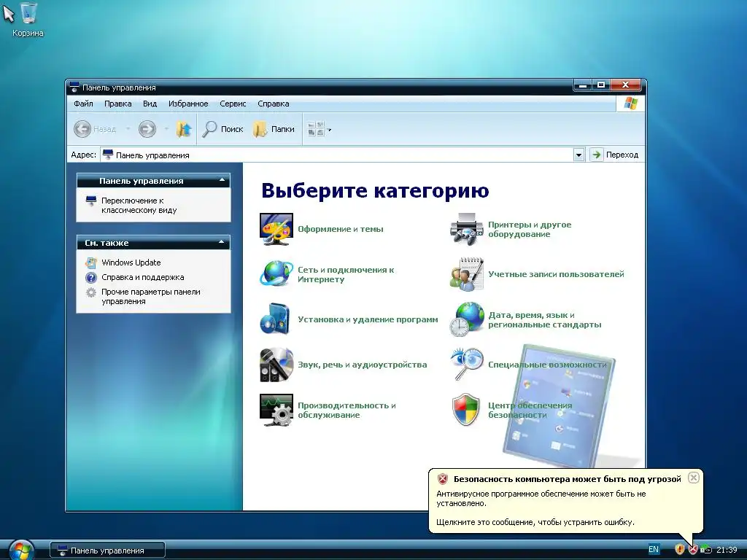Click Переключение к классическому виду link
The height and width of the screenshot is (560, 747).
tap(139, 205)
